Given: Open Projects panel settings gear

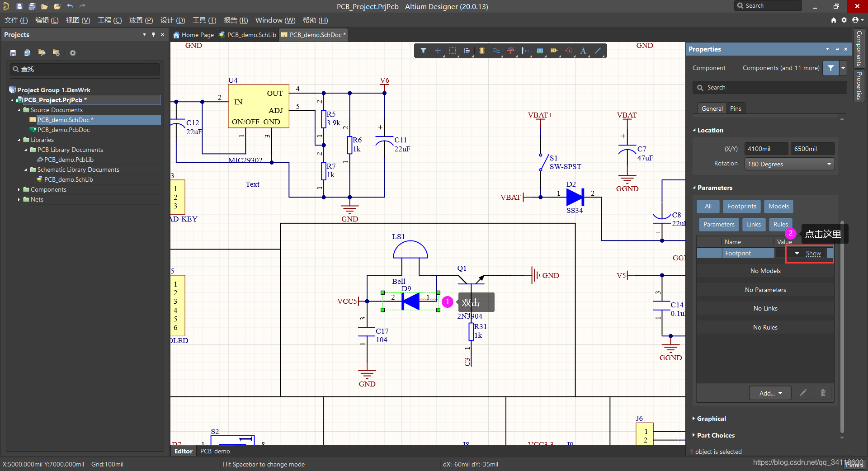Looking at the screenshot, I should point(72,53).
